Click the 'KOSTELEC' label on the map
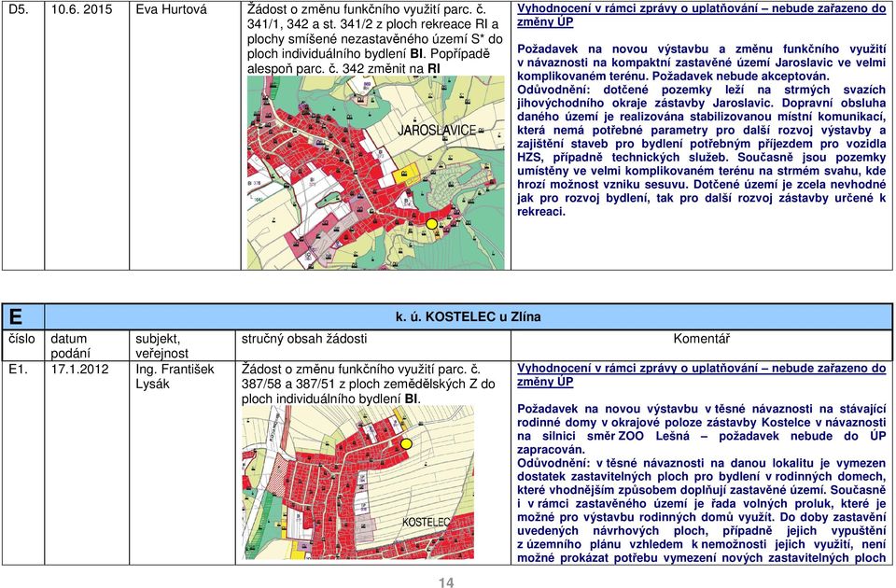 coord(427,523)
